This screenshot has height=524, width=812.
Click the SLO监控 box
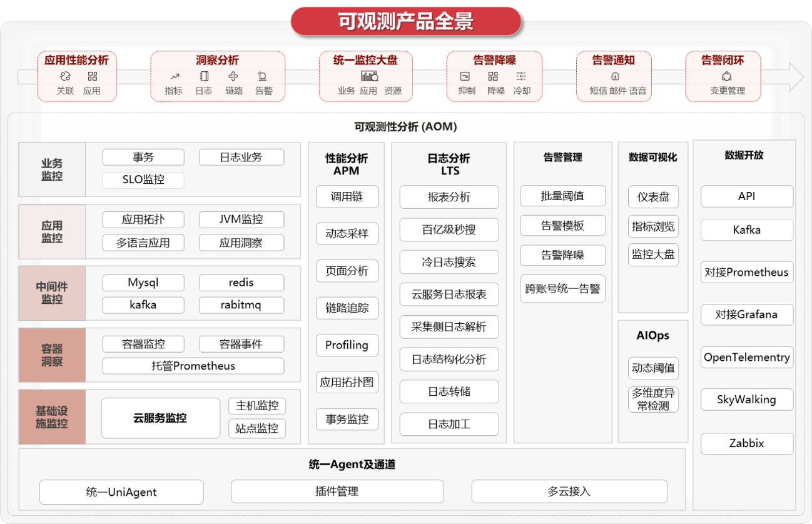143,180
